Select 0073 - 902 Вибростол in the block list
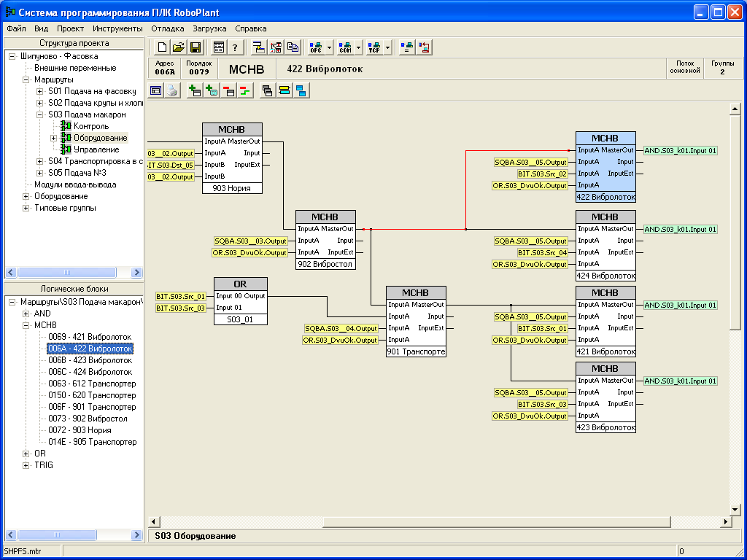Viewport: 747px width, 560px height. (88, 419)
